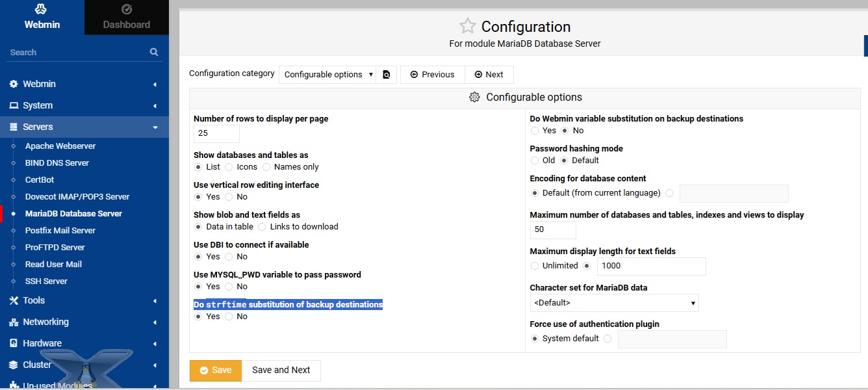Select Yes for Webmin variable substitution
868x390 pixels.
pos(535,131)
